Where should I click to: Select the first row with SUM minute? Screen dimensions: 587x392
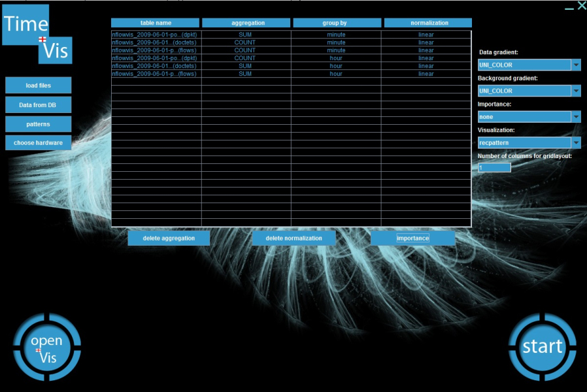click(291, 35)
